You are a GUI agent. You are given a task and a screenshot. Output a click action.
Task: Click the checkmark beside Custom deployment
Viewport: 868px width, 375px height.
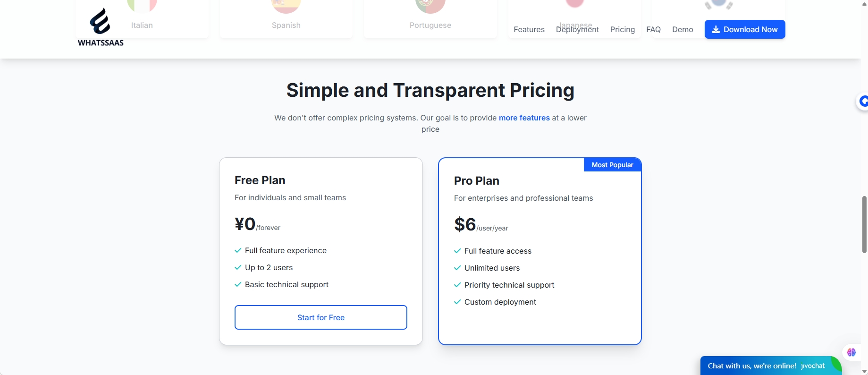(457, 302)
